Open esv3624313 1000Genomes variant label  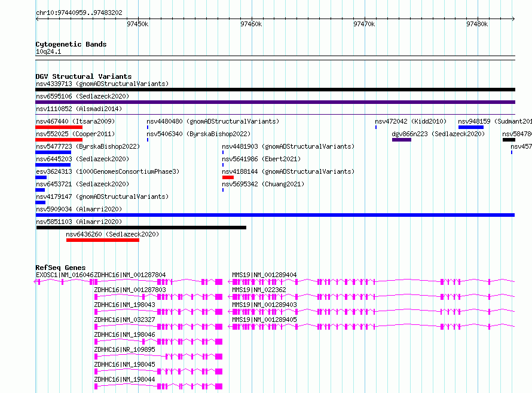108,171
